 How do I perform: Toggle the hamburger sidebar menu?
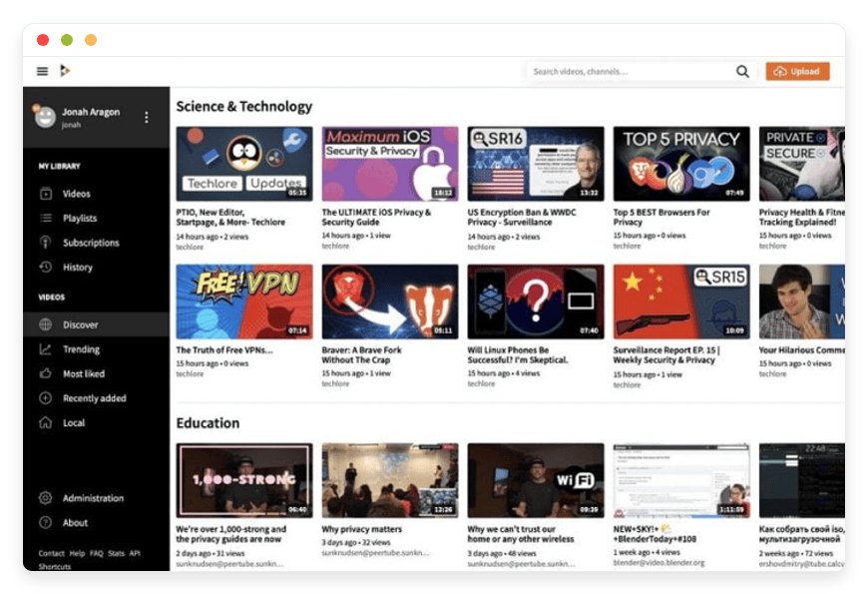tap(42, 71)
